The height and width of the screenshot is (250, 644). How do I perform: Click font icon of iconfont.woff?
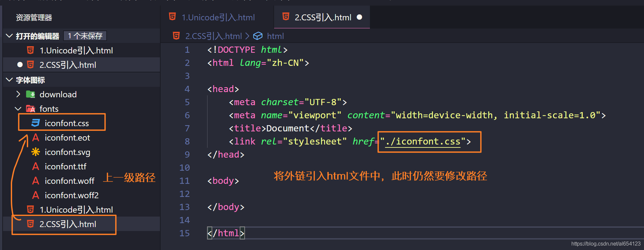coord(36,181)
